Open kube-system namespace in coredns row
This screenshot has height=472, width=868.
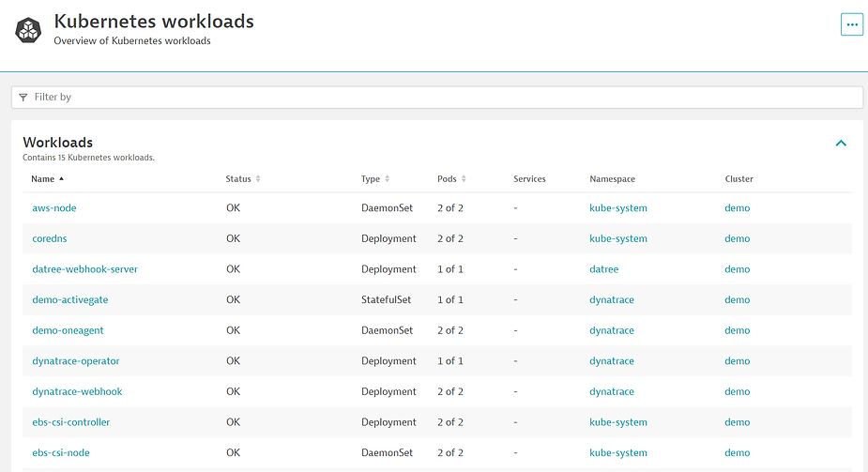pyautogui.click(x=618, y=238)
